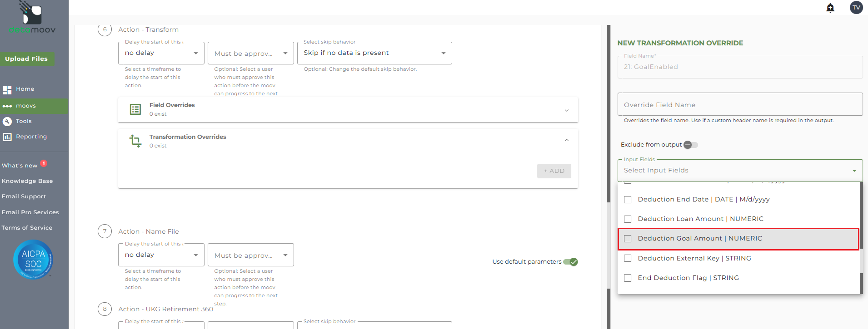Image resolution: width=868 pixels, height=329 pixels.
Task: Click the Upload Files button
Action: pyautogui.click(x=26, y=59)
